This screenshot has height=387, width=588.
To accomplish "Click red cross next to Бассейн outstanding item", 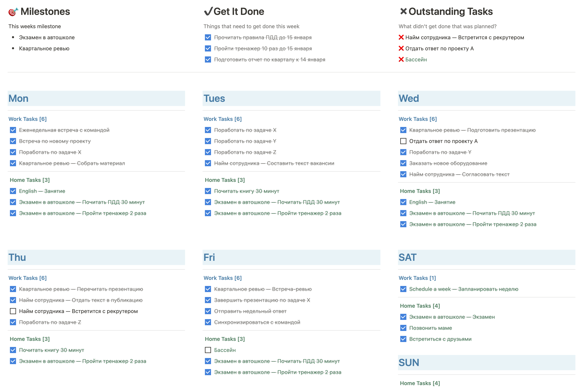I will 401,59.
